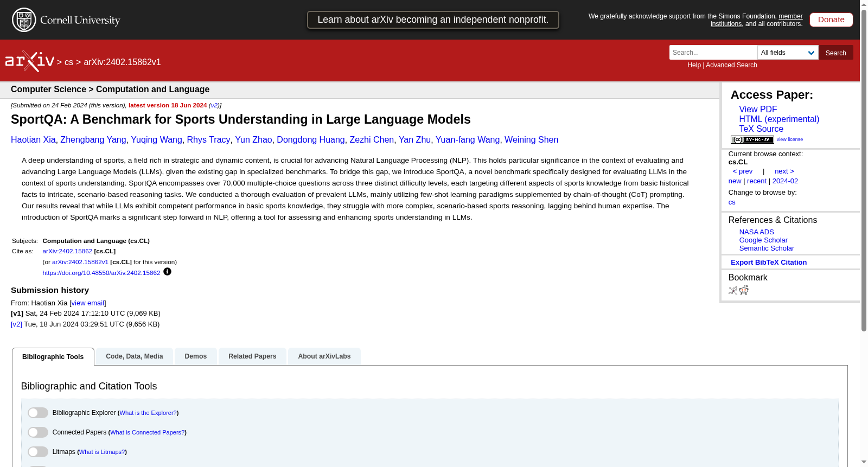Bookmark paper on Reddit icon
This screenshot has height=467, width=868.
tap(744, 291)
